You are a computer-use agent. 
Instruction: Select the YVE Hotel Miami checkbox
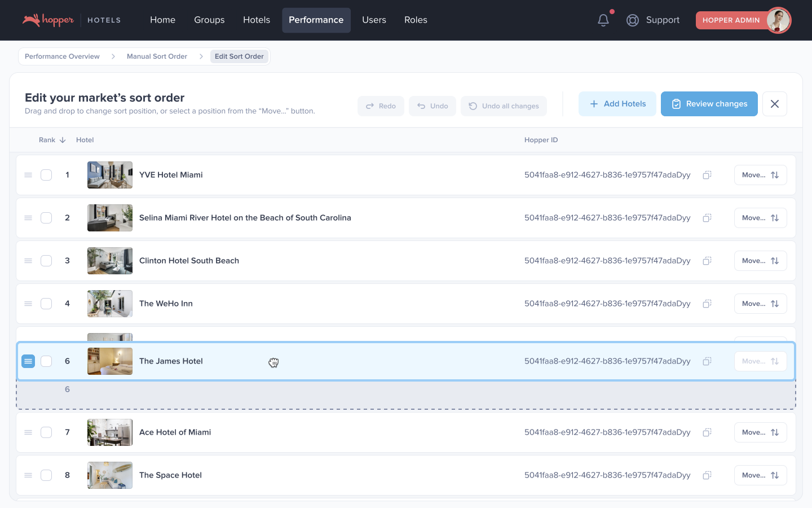[46, 175]
